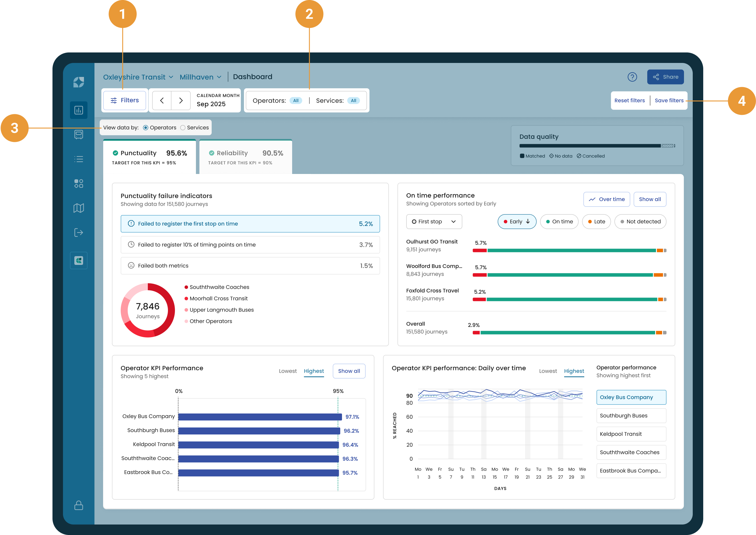The image size is (756, 535).
Task: Toggle the Late status filter chip
Action: (596, 222)
